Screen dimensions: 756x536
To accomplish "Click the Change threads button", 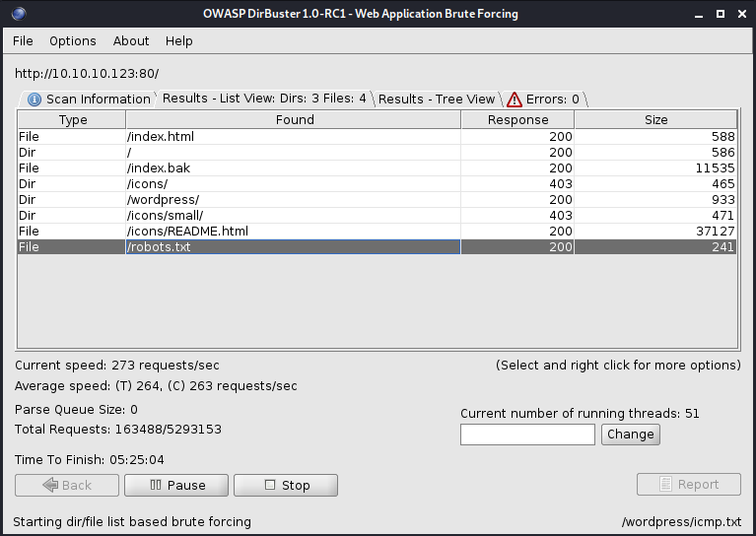I will point(630,435).
